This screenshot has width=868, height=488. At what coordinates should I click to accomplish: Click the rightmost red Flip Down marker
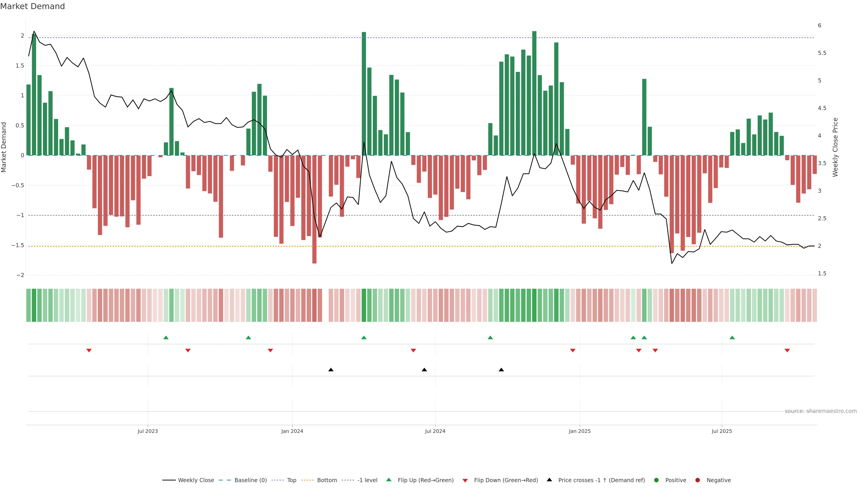click(787, 351)
